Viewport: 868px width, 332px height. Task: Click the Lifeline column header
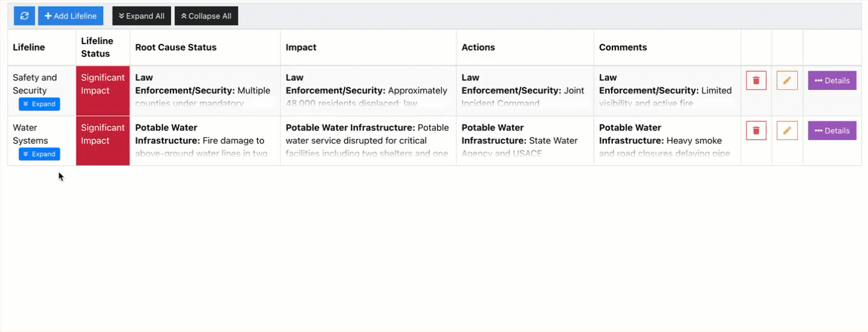(x=29, y=48)
